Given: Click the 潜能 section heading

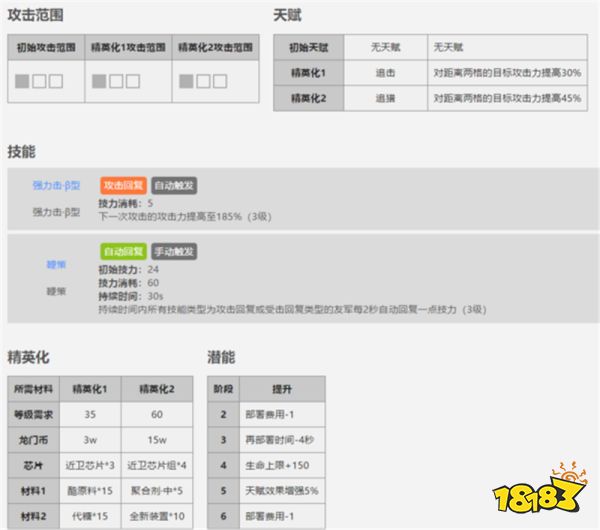Looking at the screenshot, I should point(221,356).
